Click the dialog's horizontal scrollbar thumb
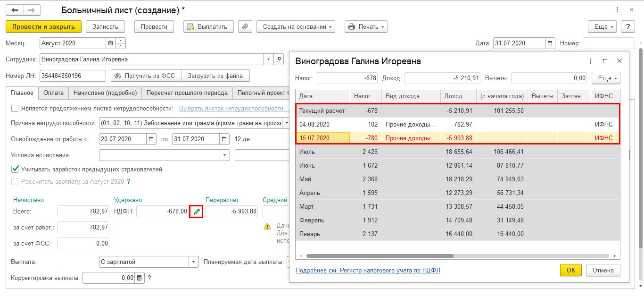Image resolution: width=644 pixels, height=297 pixels. pos(380,256)
